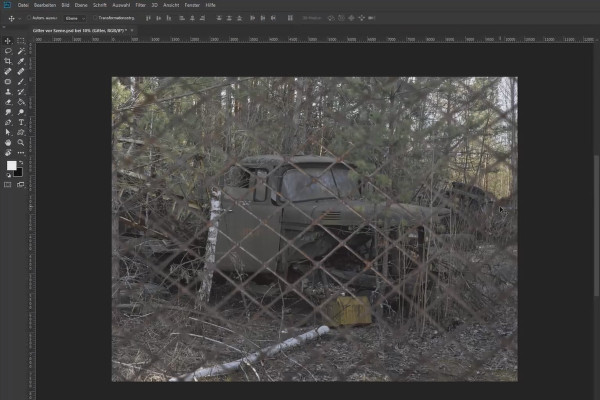Select the Zoom magnifier tool

coord(21,143)
